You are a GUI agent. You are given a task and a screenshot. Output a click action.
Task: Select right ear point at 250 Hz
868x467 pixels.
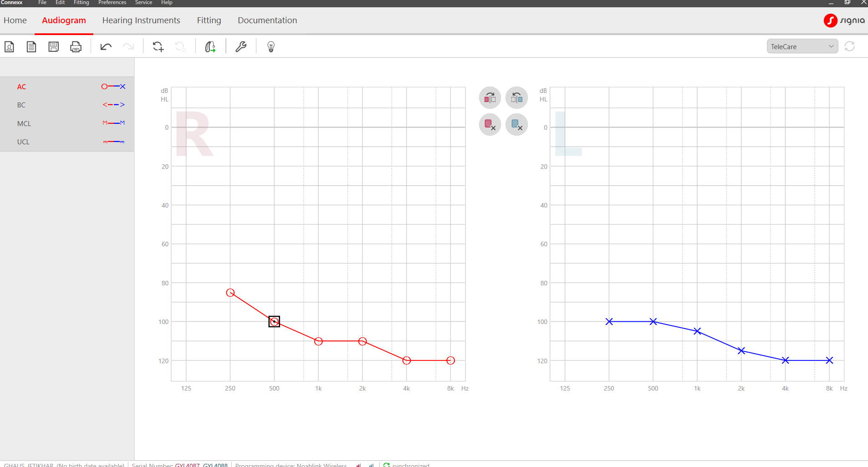230,293
